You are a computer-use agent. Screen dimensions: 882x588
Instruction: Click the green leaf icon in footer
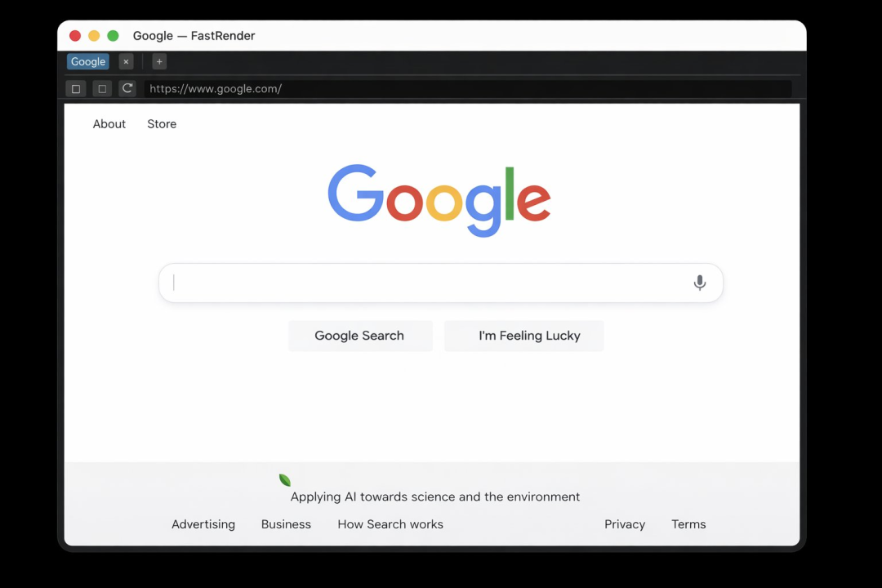pyautogui.click(x=285, y=480)
